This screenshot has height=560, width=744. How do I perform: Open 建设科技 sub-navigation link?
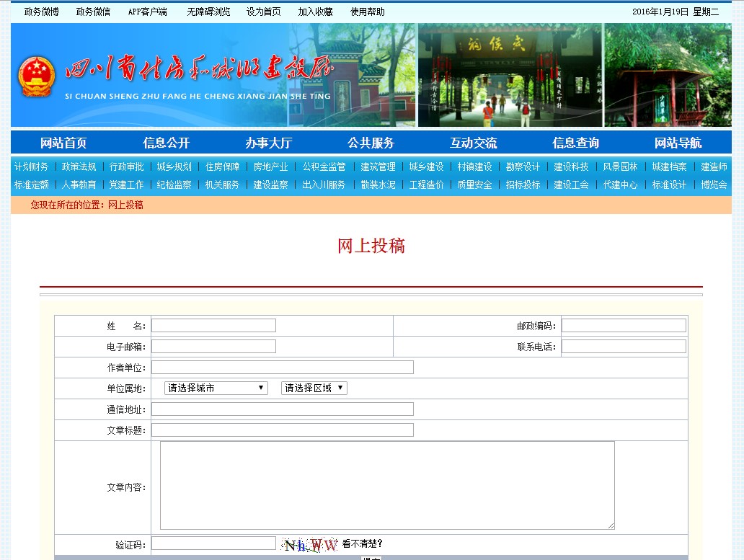(571, 166)
